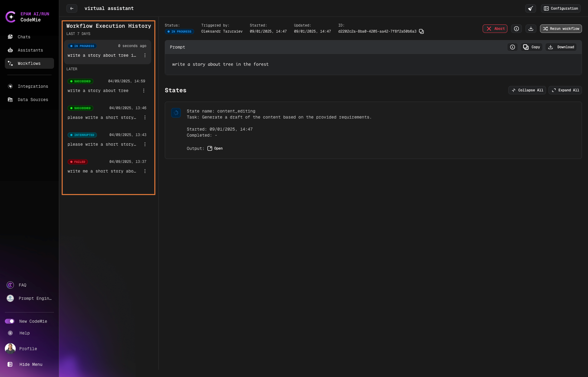588x377 pixels.
Task: Copy the prompt text
Action: pyautogui.click(x=531, y=47)
